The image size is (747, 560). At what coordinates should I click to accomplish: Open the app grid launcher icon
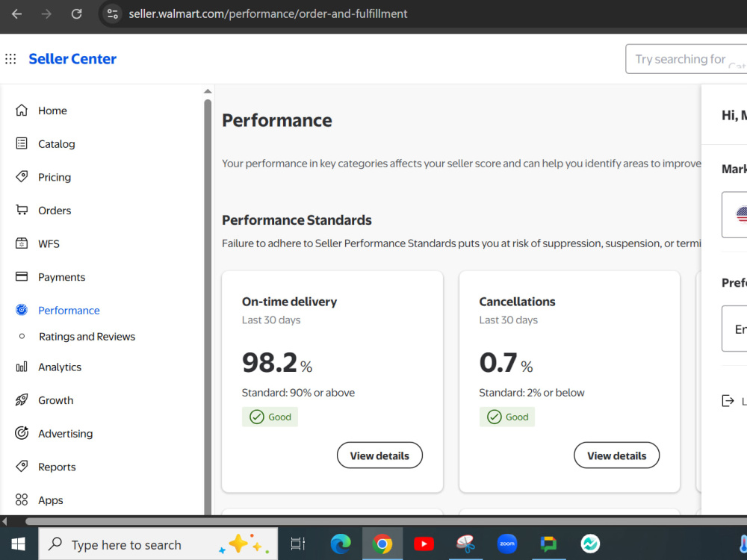(10, 59)
